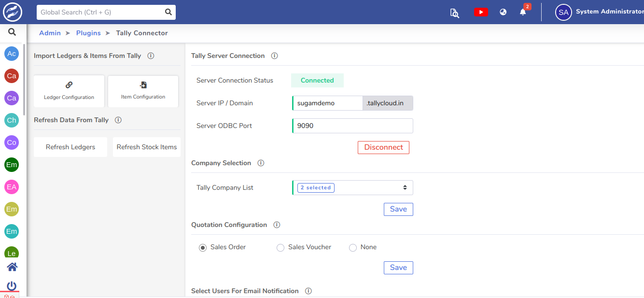The image size is (644, 298).
Task: Click the document search icon in header
Action: 454,13
